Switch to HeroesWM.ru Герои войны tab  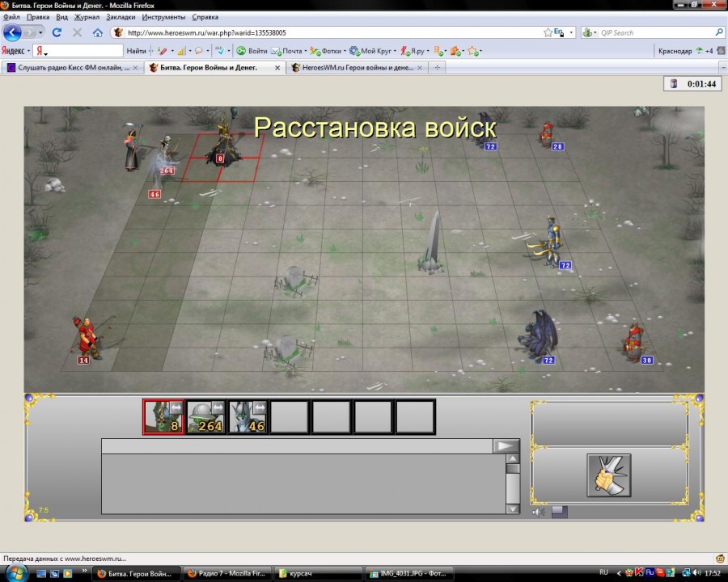pyautogui.click(x=357, y=68)
